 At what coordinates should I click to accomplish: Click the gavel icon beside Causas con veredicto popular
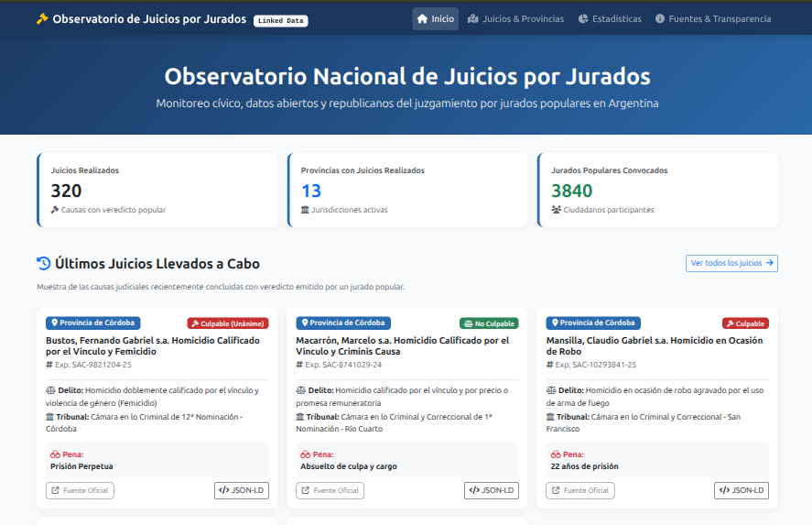pyautogui.click(x=54, y=210)
